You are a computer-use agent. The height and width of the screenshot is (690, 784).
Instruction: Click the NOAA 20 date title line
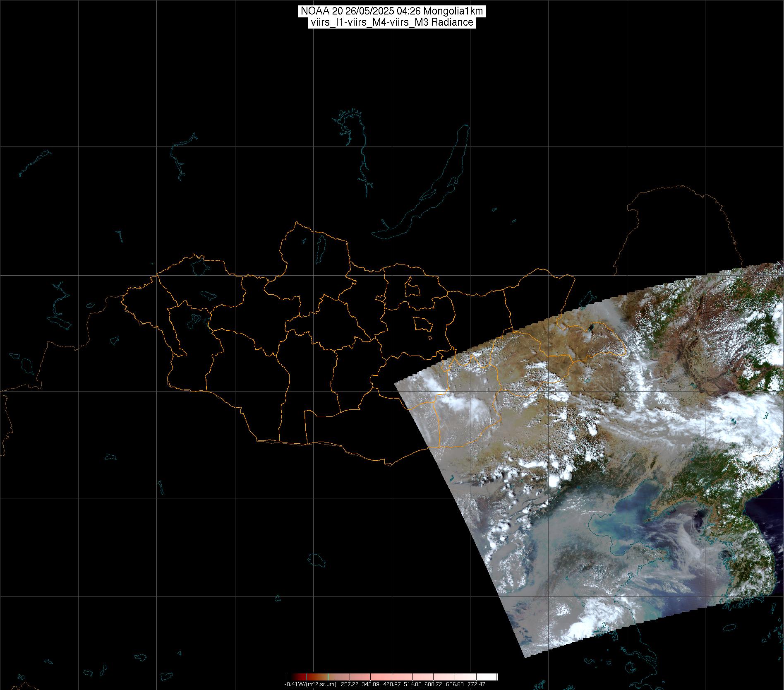pyautogui.click(x=391, y=11)
